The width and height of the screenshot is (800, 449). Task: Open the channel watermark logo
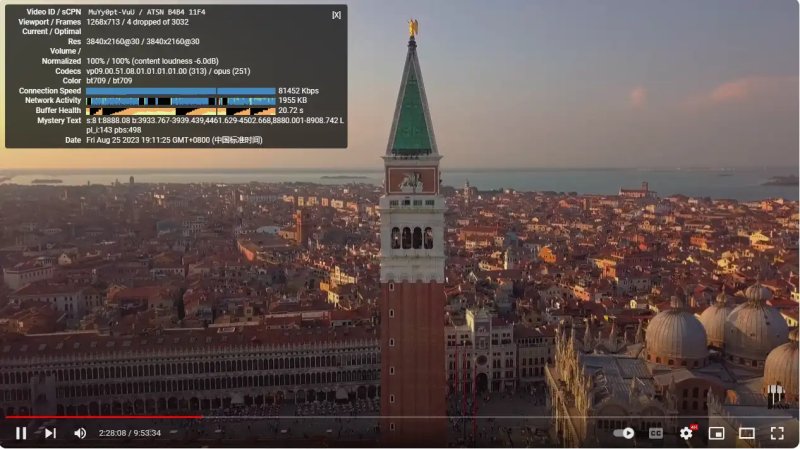click(778, 396)
